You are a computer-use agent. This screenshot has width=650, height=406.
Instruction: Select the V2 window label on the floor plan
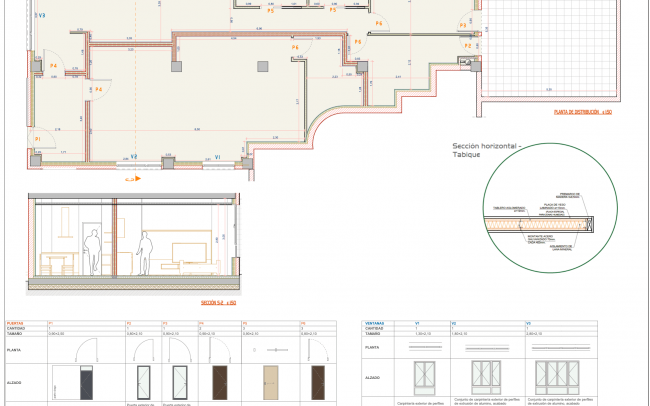point(133,157)
